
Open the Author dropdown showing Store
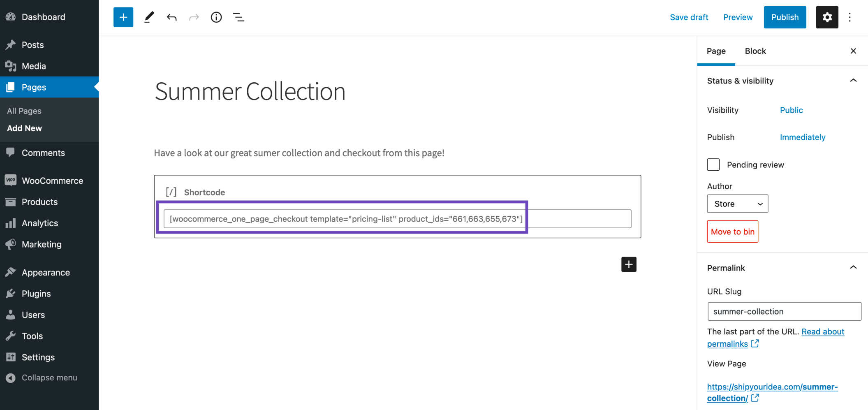coord(738,204)
